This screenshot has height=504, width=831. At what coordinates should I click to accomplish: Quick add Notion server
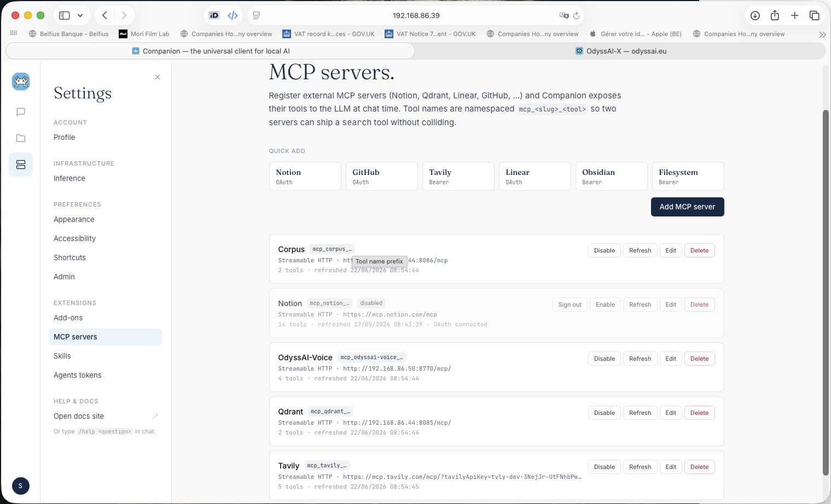305,176
